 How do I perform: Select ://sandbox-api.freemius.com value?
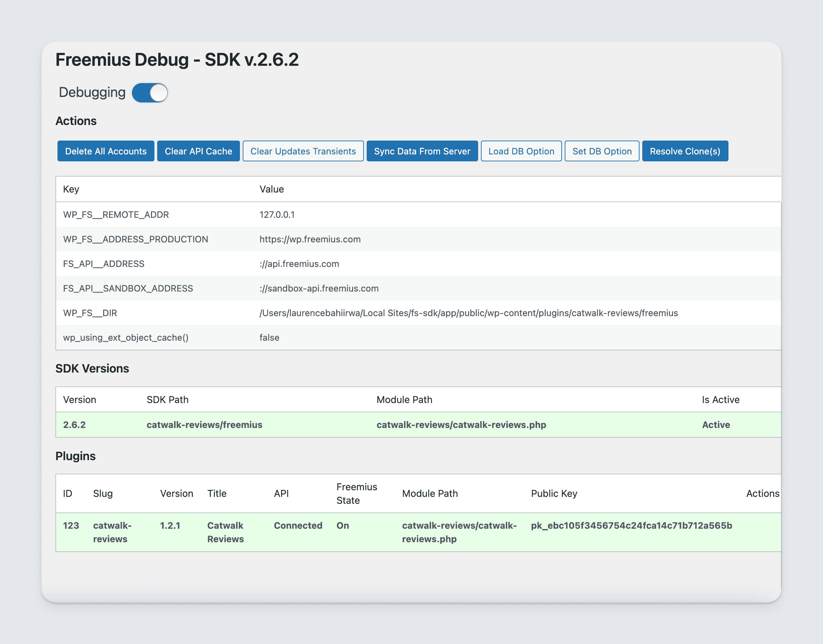319,288
